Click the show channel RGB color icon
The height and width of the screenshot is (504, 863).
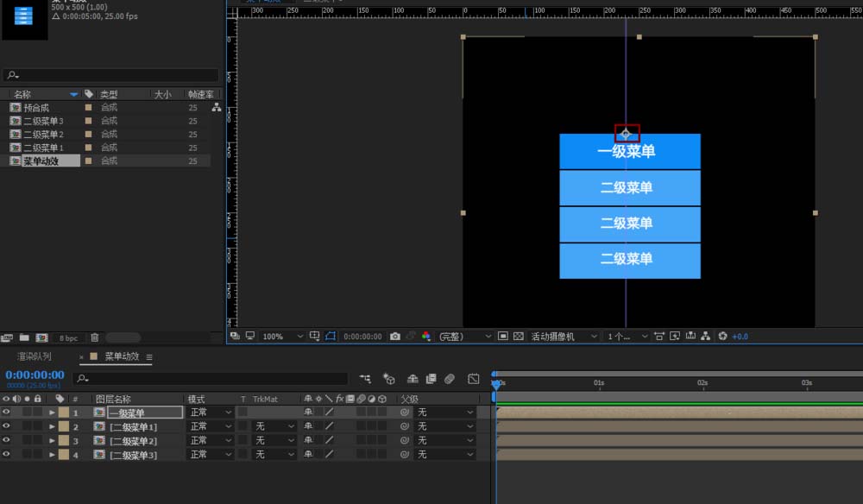(x=426, y=337)
